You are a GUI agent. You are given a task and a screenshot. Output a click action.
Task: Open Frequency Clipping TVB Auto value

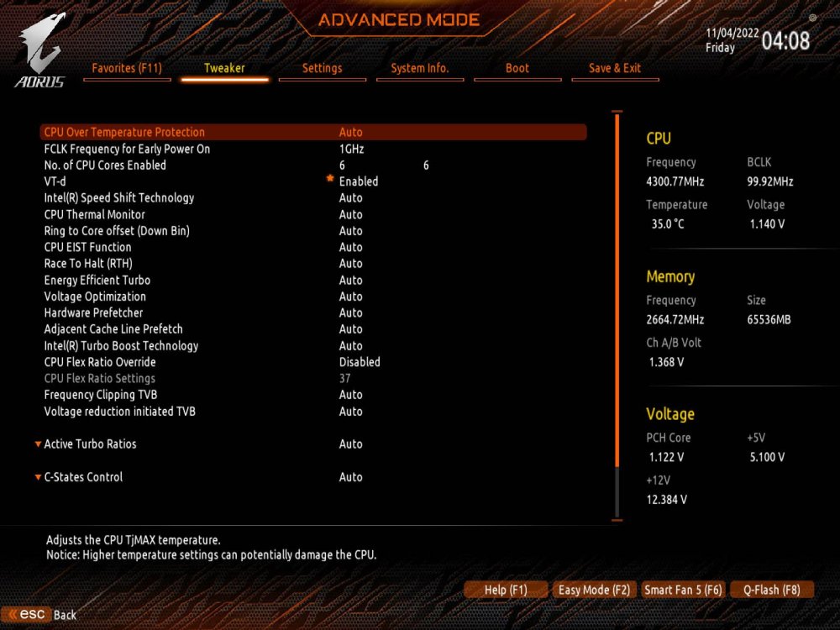tap(351, 395)
